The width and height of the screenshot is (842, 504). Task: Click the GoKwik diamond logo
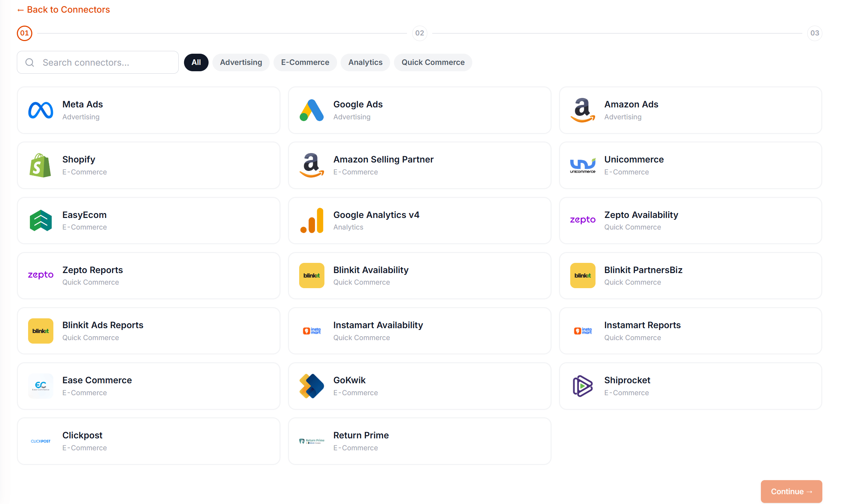click(x=312, y=386)
